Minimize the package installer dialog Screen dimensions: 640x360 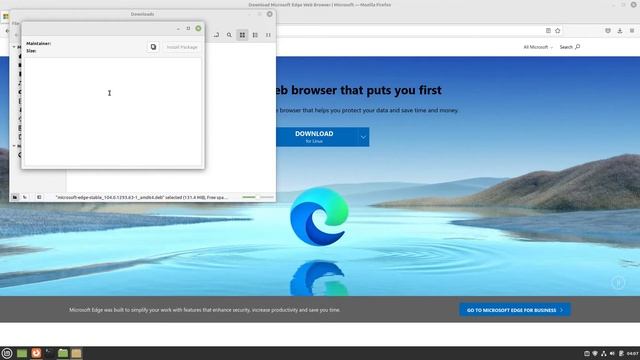pyautogui.click(x=178, y=29)
